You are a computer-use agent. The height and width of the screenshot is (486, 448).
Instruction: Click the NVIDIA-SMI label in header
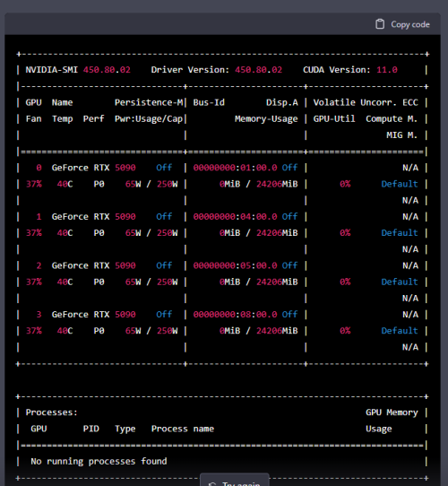(51, 70)
